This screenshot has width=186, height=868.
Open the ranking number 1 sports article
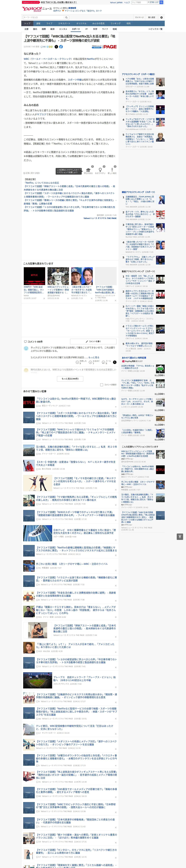click(140, 81)
